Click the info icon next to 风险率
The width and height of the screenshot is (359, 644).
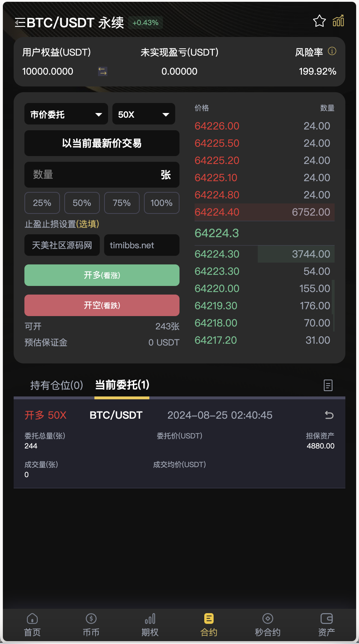332,52
